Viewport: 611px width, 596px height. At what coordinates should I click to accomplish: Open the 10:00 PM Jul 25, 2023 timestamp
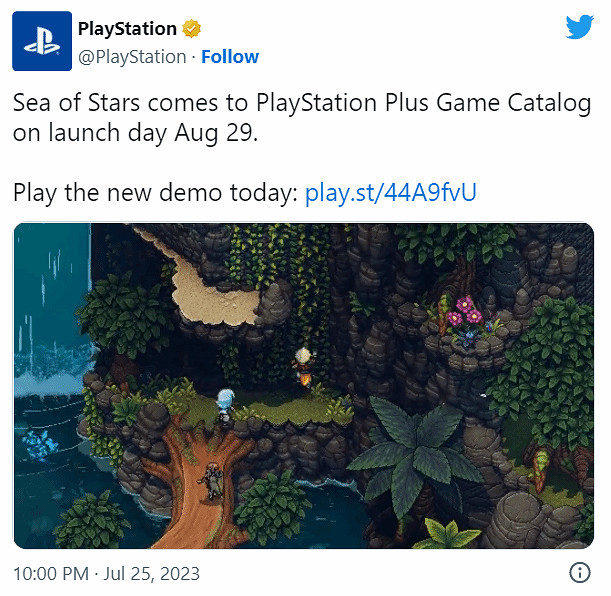pos(106,573)
